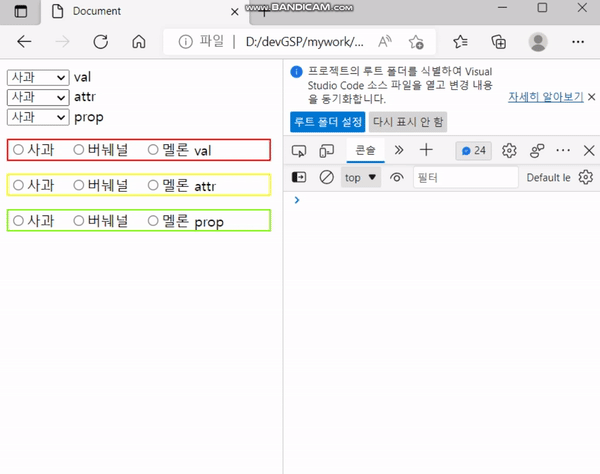The width and height of the screenshot is (600, 474).
Task: Select 멜론 radio in green prop box
Action: click(x=153, y=220)
